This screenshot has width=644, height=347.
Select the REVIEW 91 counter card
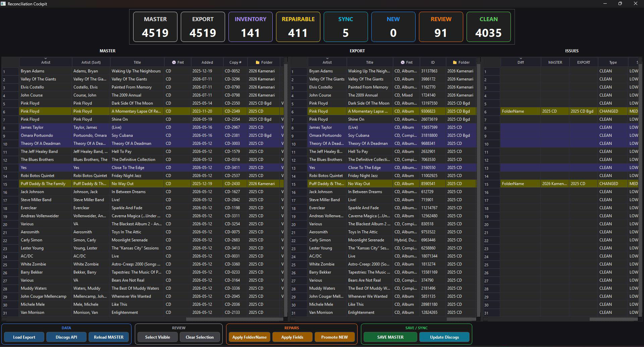(441, 27)
